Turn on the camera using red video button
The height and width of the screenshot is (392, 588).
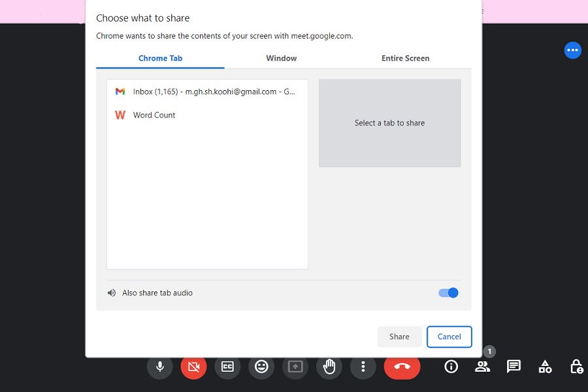(193, 367)
